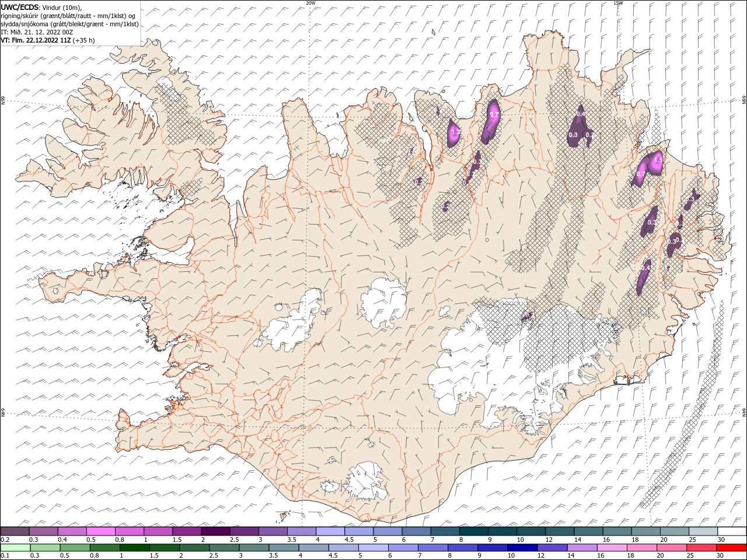Pick the upper legend swatch starting at 0.4
Viewport: 747px width, 560px height.
coord(72,531)
